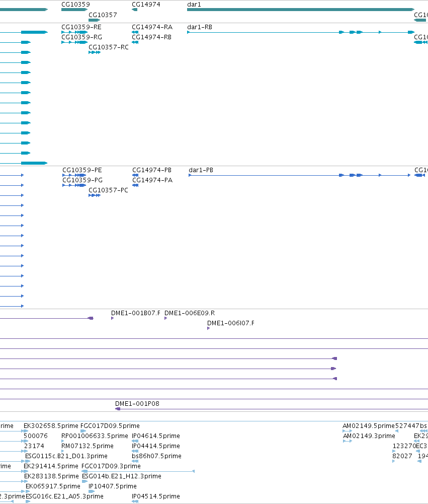428x504 pixels.
Task: Click the DME1-001B07.F clone end arrow
Action: [x=112, y=318]
